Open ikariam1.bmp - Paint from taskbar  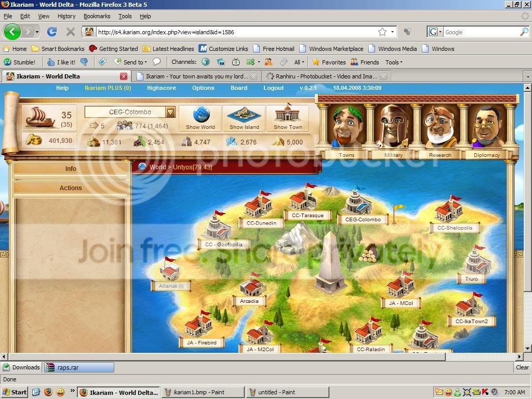click(203, 392)
